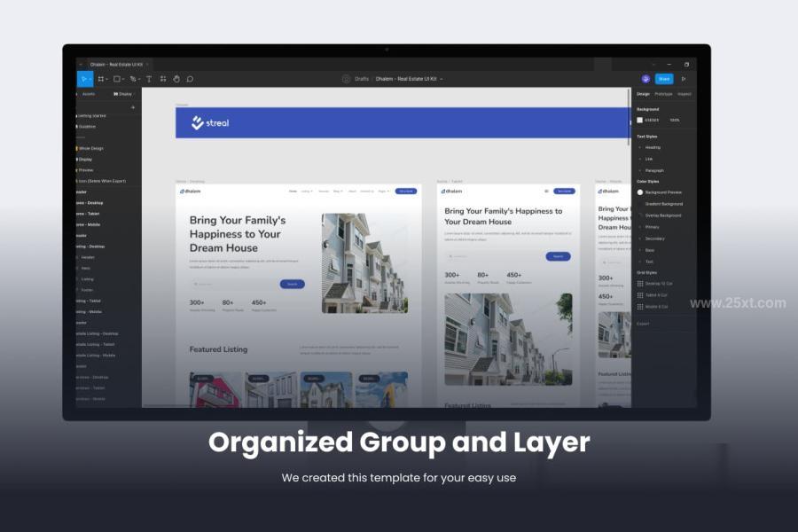Select the Listing layer in layers panel
Image resolution: width=798 pixels, height=532 pixels.
[88, 279]
